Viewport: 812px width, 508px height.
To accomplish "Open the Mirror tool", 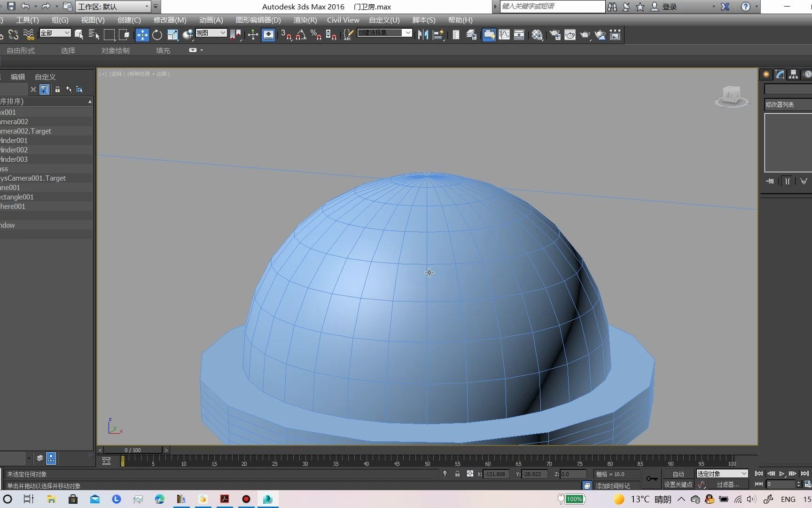I will click(422, 35).
